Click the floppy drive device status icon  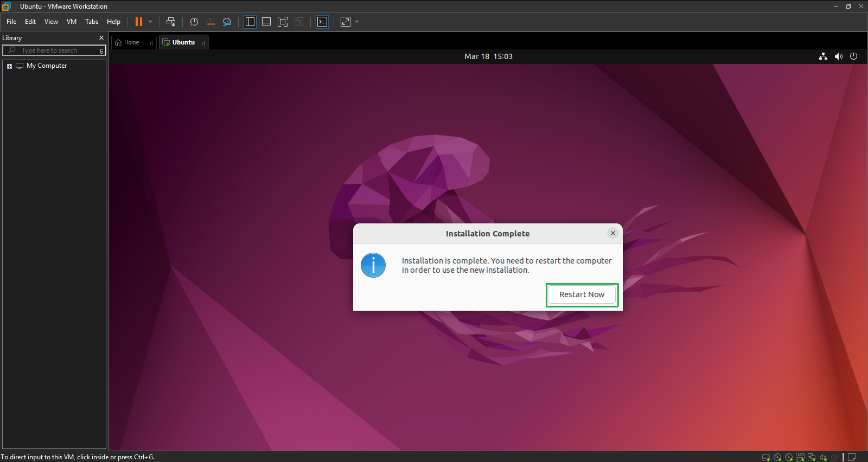tap(800, 457)
